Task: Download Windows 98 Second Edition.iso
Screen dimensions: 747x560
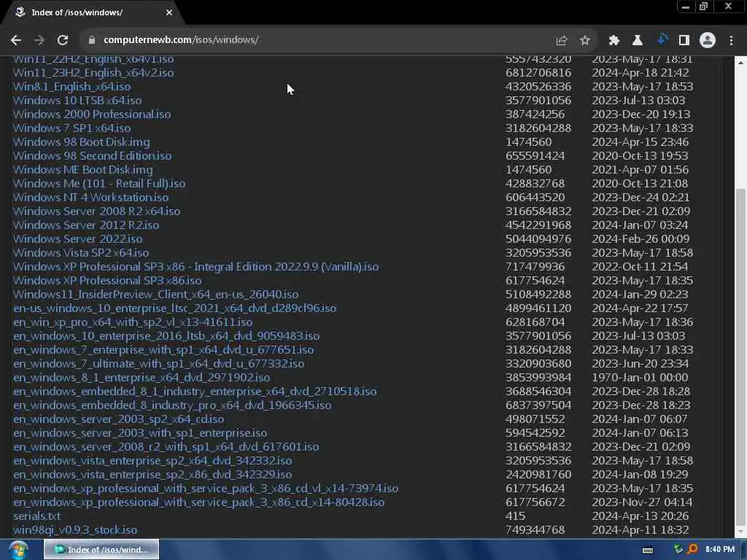Action: point(92,156)
